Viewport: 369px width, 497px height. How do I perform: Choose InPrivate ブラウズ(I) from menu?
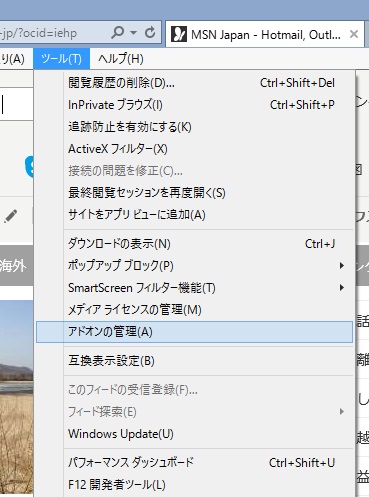(194, 105)
